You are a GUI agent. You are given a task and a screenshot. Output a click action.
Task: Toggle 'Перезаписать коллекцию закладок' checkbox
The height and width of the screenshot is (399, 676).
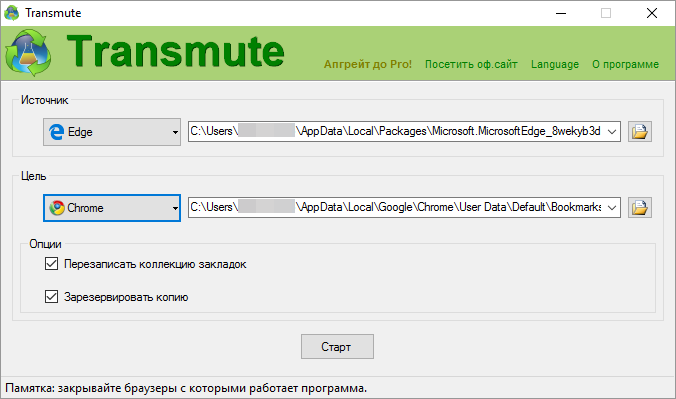click(x=51, y=264)
